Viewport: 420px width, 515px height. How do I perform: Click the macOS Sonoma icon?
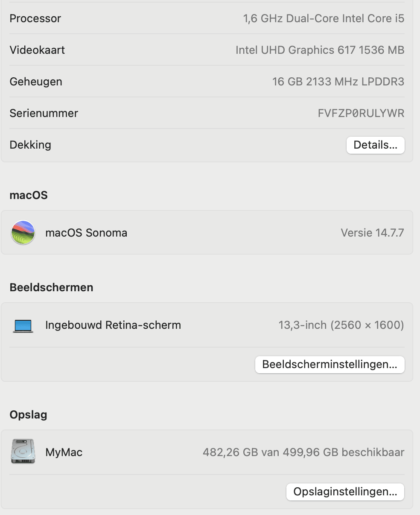pyautogui.click(x=23, y=233)
